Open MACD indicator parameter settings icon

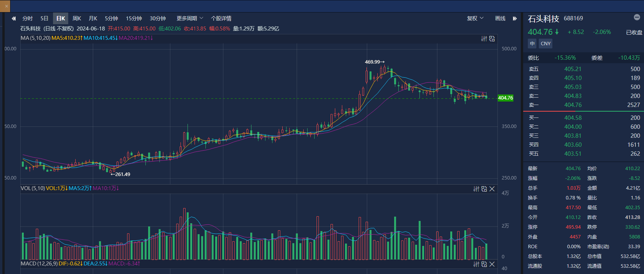click(x=476, y=264)
